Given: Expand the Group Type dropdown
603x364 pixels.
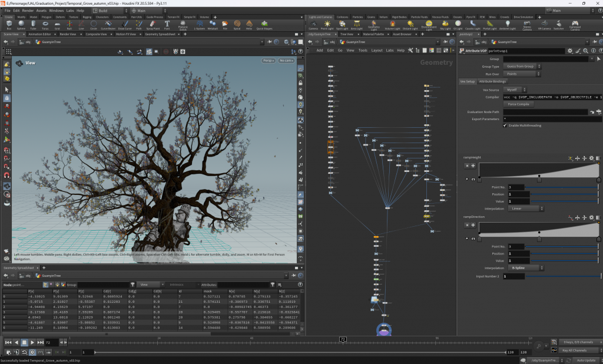Looking at the screenshot, I should tap(522, 67).
